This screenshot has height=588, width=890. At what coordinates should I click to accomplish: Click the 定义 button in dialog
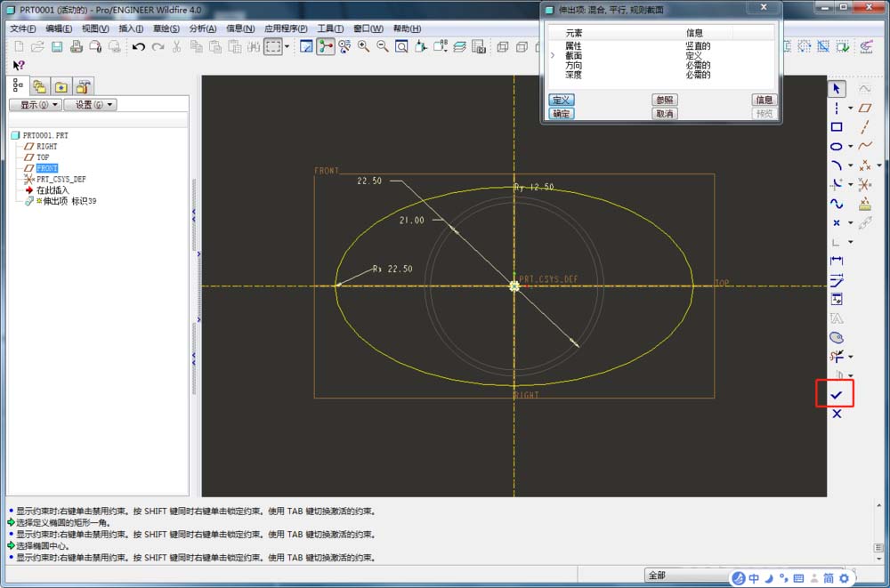561,100
